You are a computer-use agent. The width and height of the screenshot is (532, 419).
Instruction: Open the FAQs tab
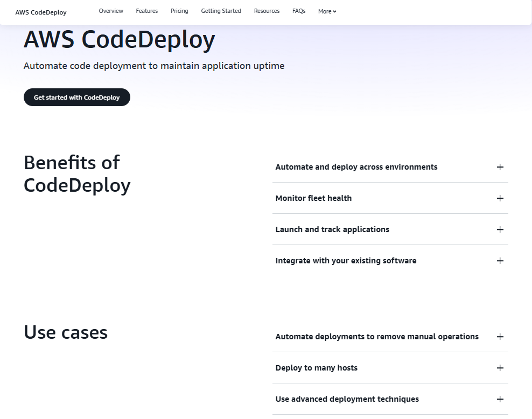[298, 11]
